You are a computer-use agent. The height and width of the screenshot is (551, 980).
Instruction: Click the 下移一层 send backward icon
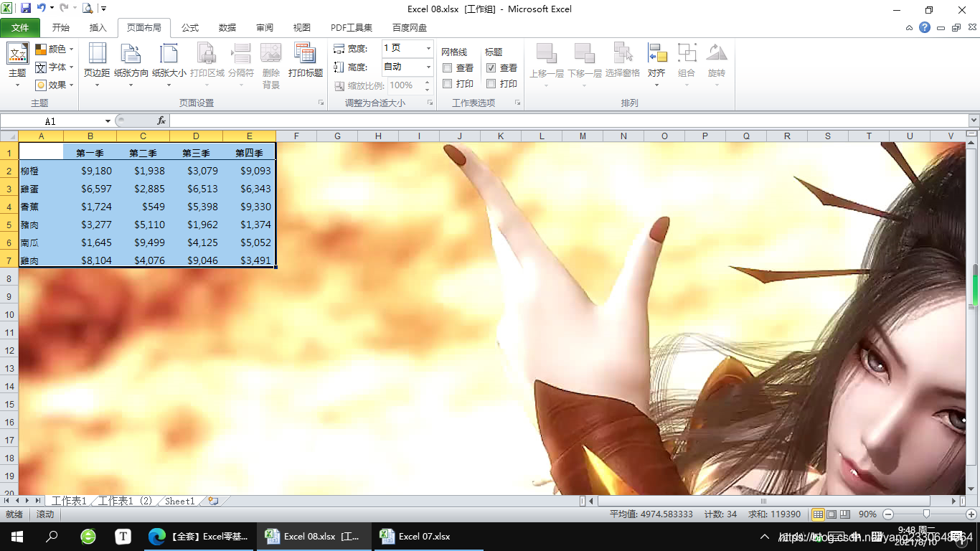585,54
